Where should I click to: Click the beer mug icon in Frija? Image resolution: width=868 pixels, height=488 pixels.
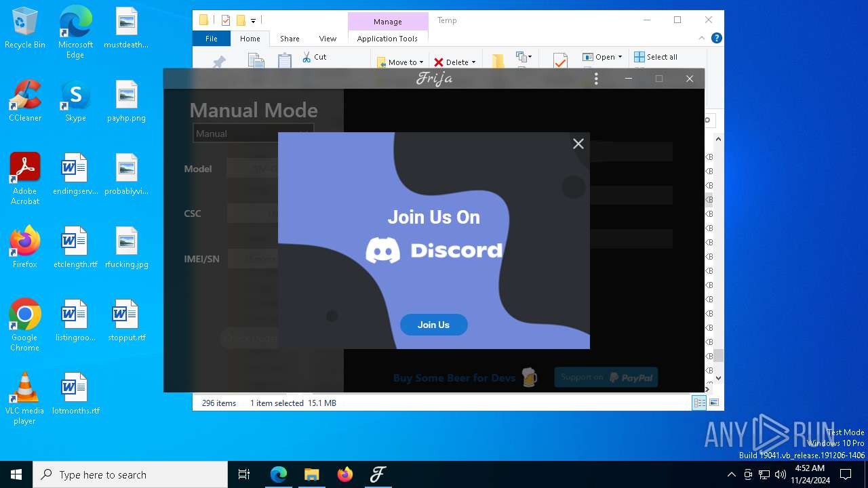(530, 378)
